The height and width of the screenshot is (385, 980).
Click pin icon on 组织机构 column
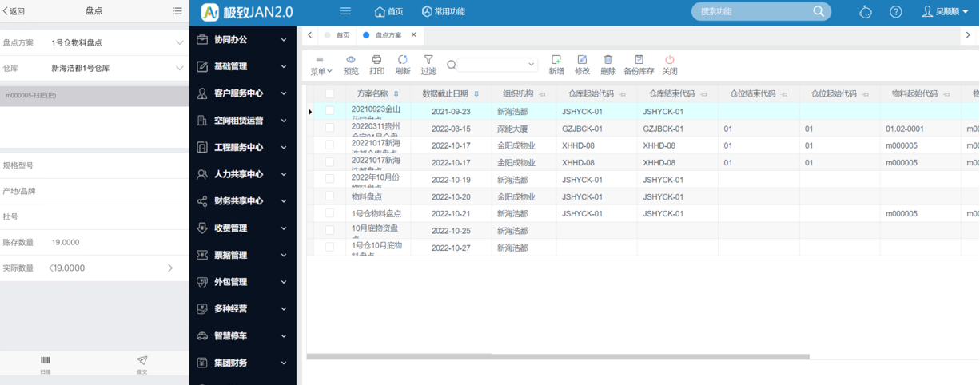tap(542, 93)
